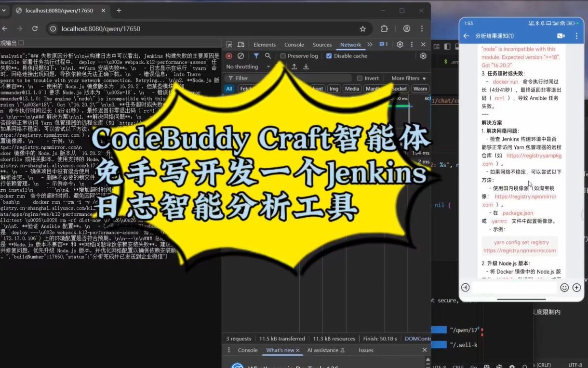Viewport: 588px width, 368px height.
Task: Import a HAR file with upload icon
Action: (294, 66)
